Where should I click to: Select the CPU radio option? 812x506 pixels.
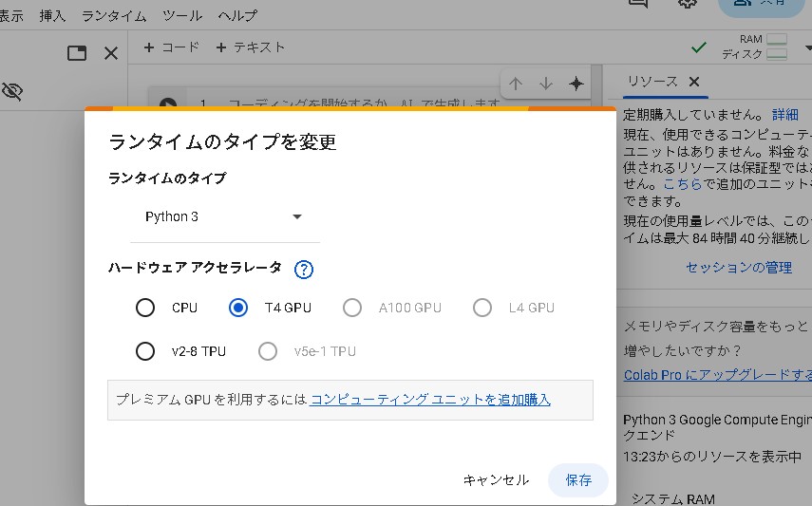[145, 308]
